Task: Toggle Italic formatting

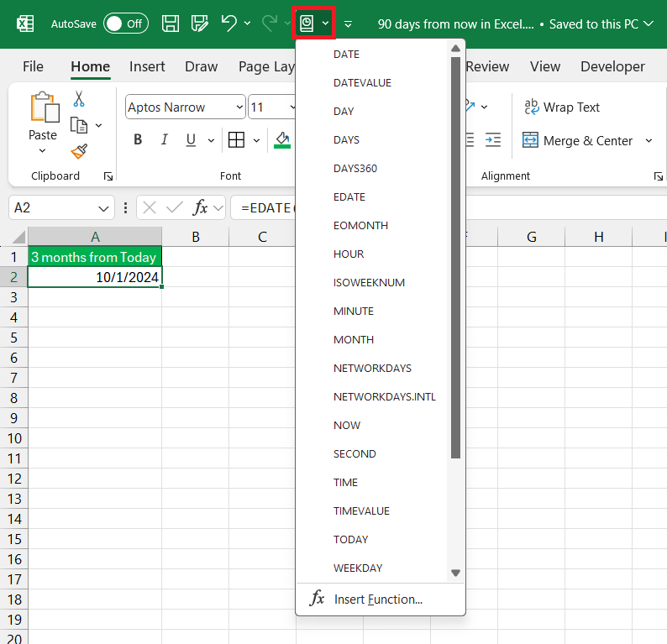Action: click(x=164, y=139)
